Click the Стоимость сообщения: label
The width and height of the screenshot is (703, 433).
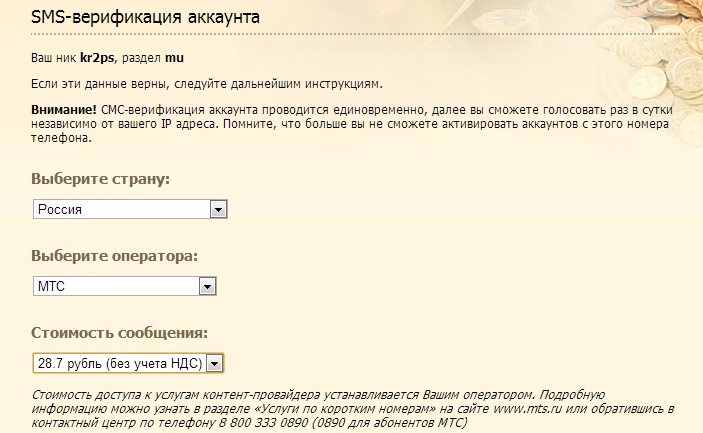[119, 331]
